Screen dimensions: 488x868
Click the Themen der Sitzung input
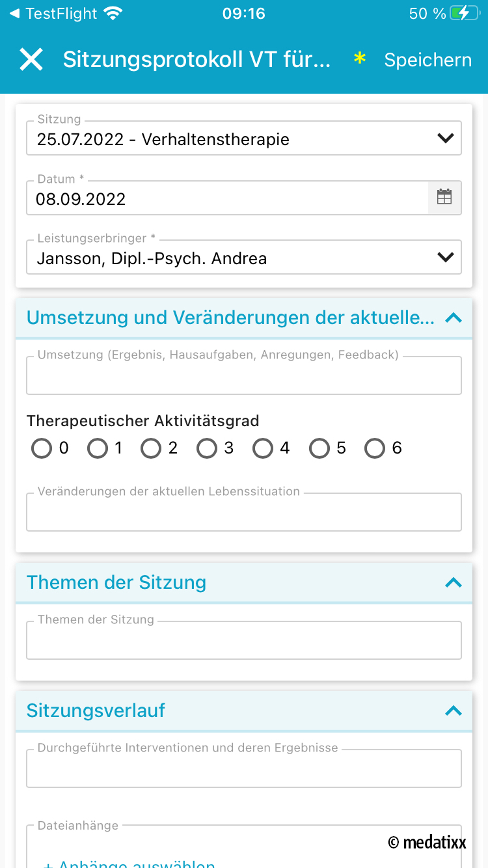click(x=244, y=642)
